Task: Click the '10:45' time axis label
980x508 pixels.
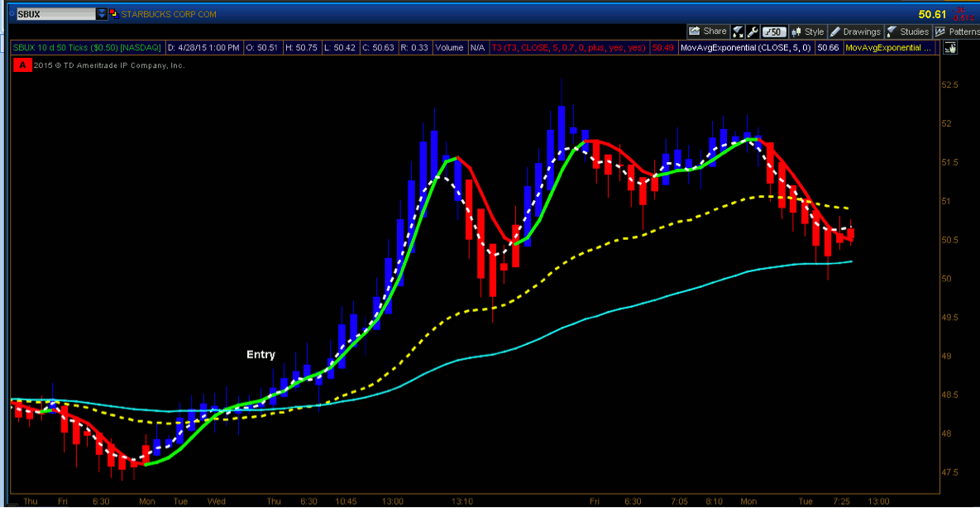Action: point(346,501)
